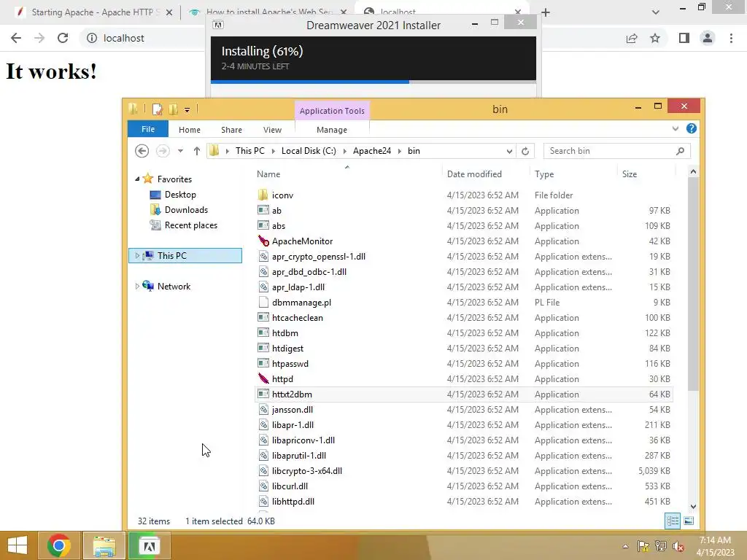Click New Folder icon in quick access toolbar
747x560 pixels.
coord(173,109)
